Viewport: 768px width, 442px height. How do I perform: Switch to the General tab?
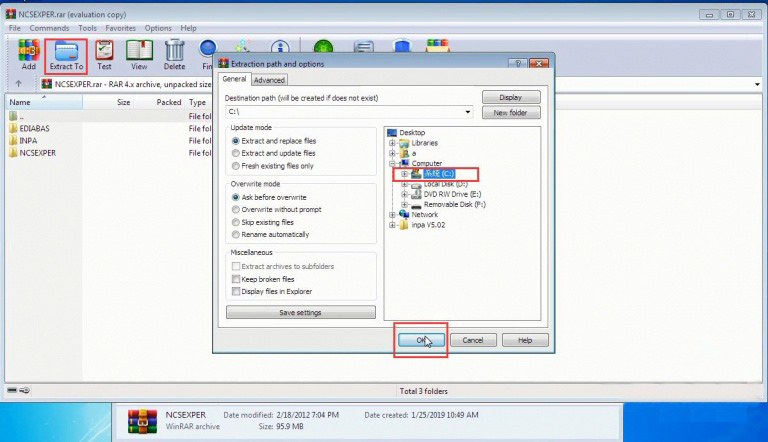(234, 79)
